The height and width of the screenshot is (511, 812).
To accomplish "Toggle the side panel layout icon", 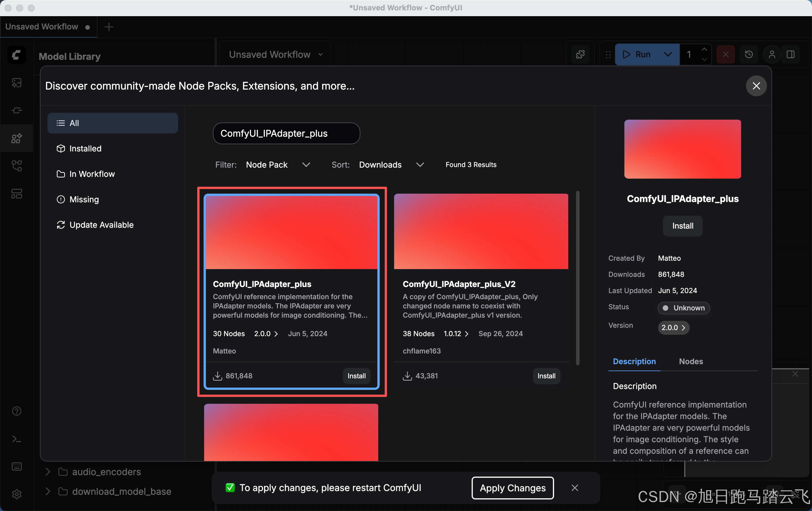I will [790, 54].
